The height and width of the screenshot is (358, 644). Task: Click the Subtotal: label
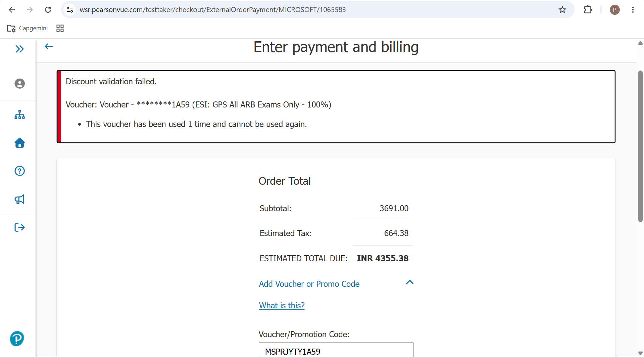tap(276, 209)
